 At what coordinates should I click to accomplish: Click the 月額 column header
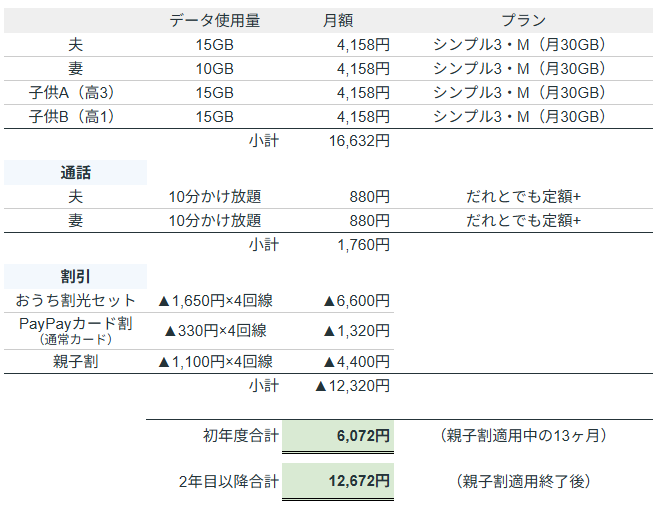point(338,21)
